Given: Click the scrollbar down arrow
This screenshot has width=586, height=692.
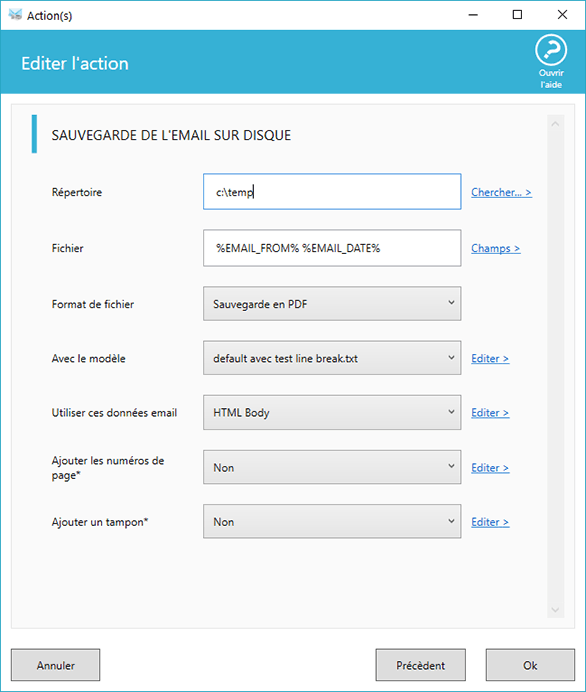Looking at the screenshot, I should click(555, 610).
